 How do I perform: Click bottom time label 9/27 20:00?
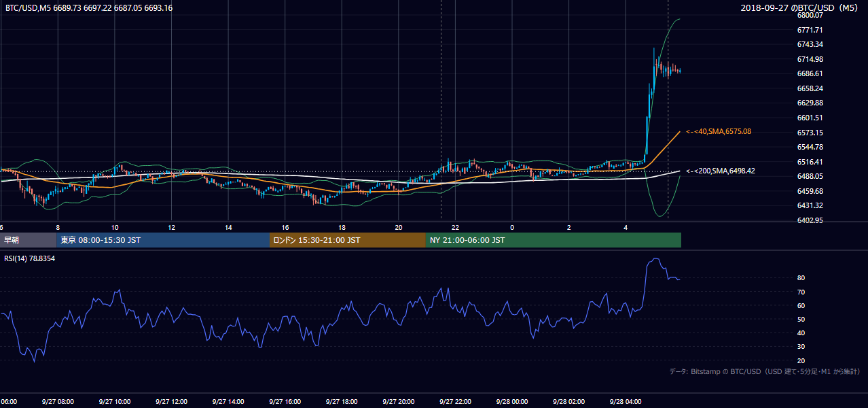click(x=399, y=402)
